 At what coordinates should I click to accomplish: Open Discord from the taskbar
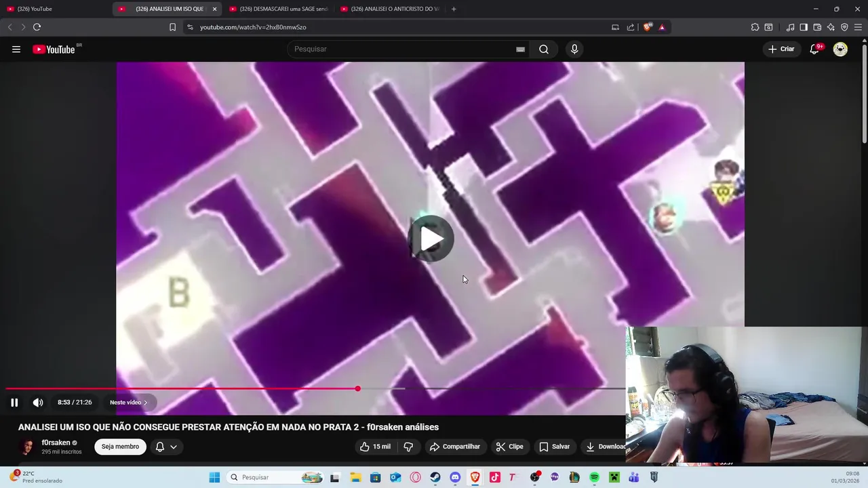pos(455,477)
